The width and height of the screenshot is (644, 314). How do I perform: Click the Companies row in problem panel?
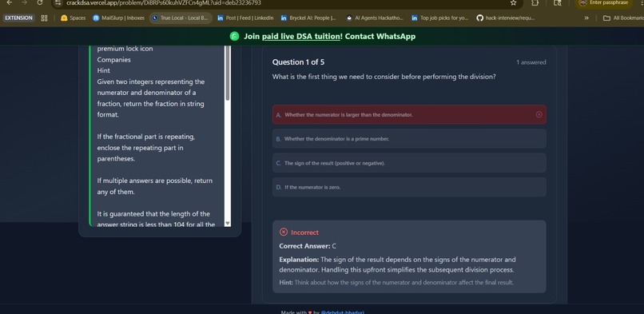(113, 60)
